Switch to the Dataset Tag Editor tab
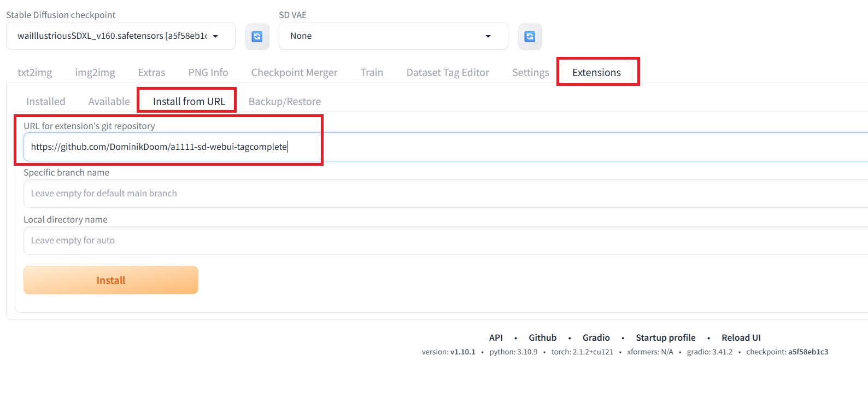The width and height of the screenshot is (868, 396). tap(448, 73)
